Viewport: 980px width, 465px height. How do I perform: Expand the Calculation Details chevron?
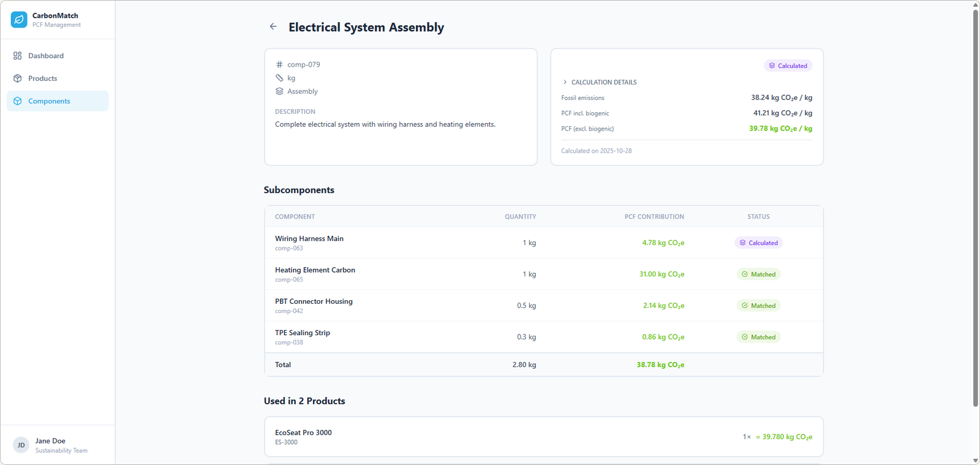click(x=565, y=82)
